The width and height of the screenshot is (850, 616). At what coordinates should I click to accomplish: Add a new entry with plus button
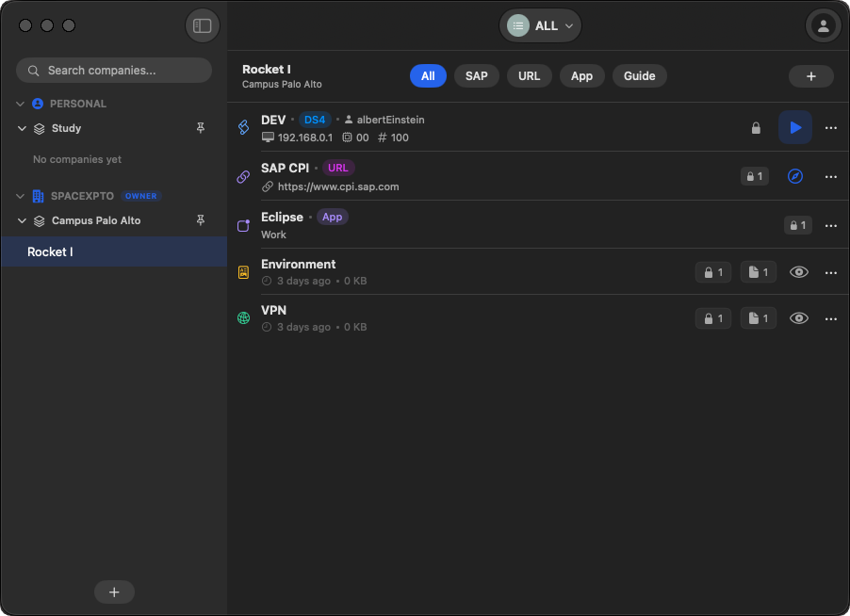coord(811,76)
